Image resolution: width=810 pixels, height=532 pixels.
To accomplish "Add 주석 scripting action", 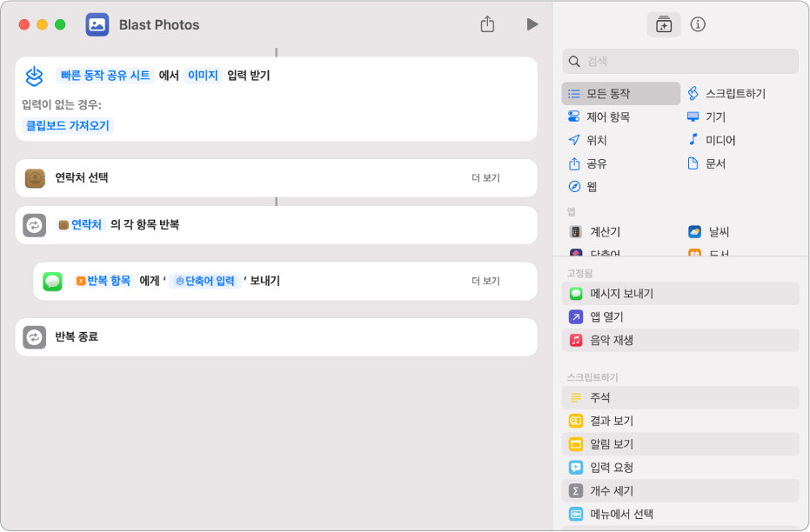I will point(680,397).
